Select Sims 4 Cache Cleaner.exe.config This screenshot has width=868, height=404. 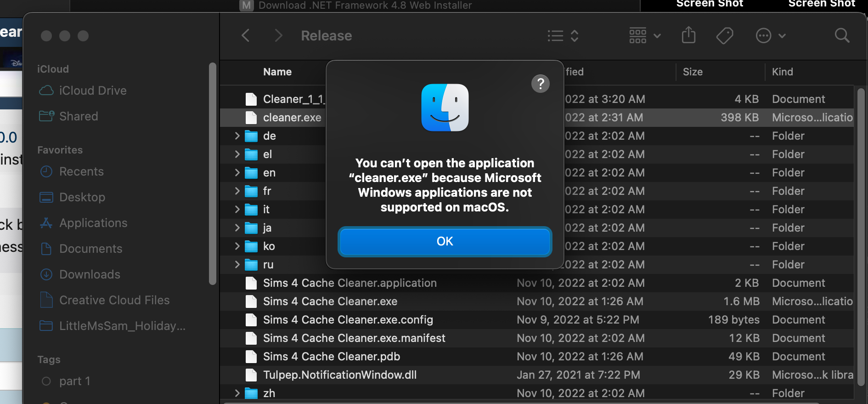[348, 320]
